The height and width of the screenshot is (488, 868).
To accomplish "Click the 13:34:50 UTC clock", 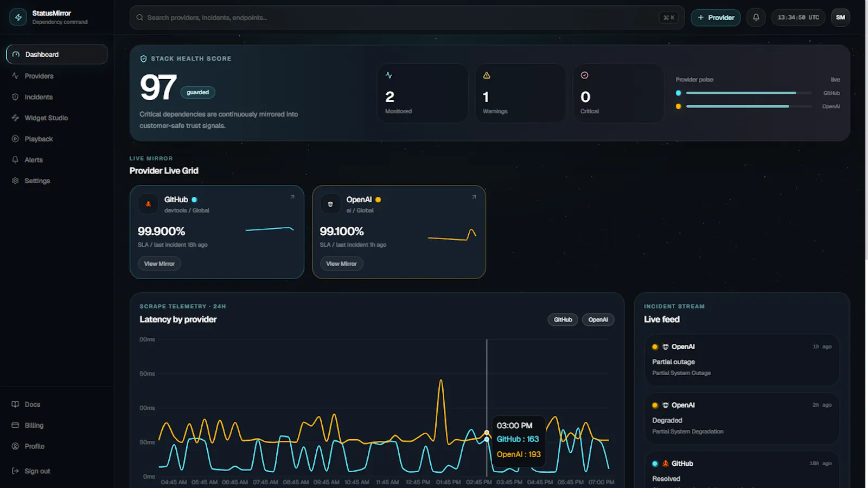I will tap(798, 17).
